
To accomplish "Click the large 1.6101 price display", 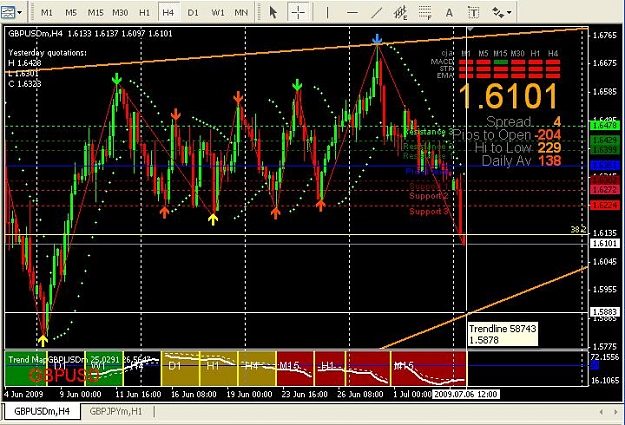I will 509,96.
